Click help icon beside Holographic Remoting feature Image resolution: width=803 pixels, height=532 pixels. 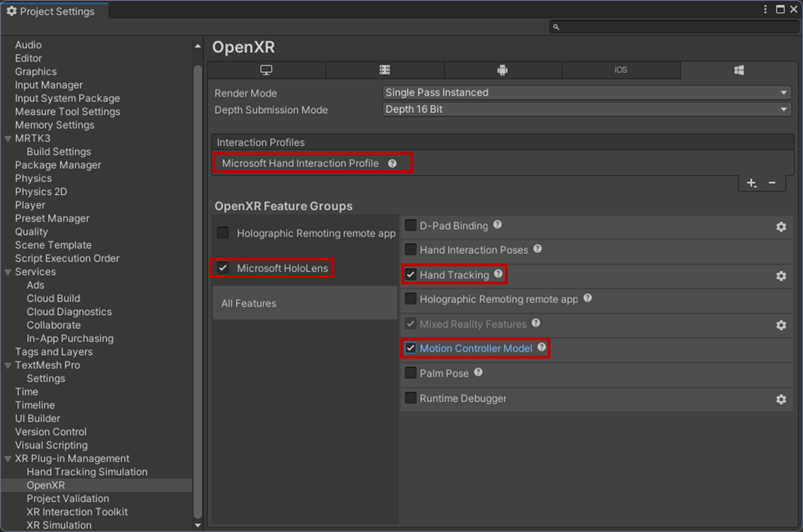588,298
